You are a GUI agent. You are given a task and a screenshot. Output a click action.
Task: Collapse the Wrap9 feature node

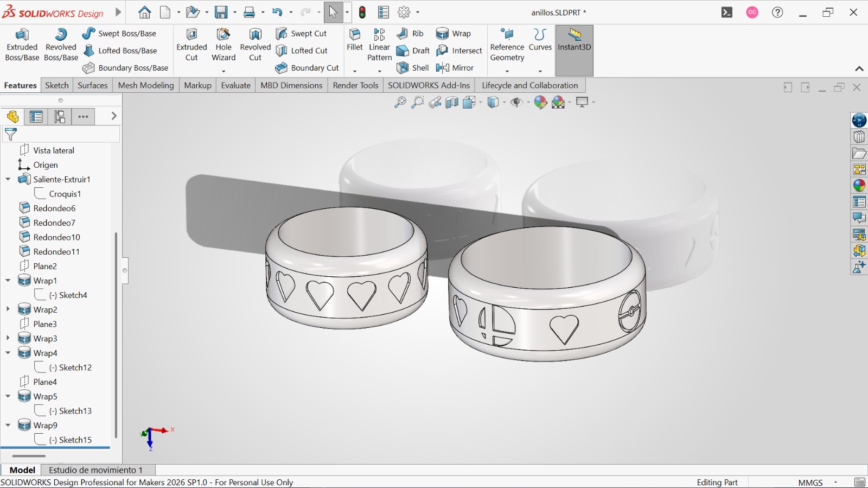tap(8, 425)
